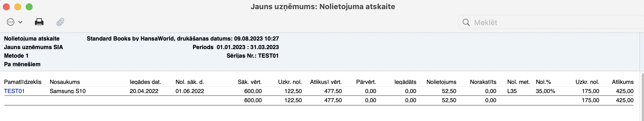The height and width of the screenshot is (121, 644).
Task: Click the paperclip attachments icon
Action: pos(60,22)
